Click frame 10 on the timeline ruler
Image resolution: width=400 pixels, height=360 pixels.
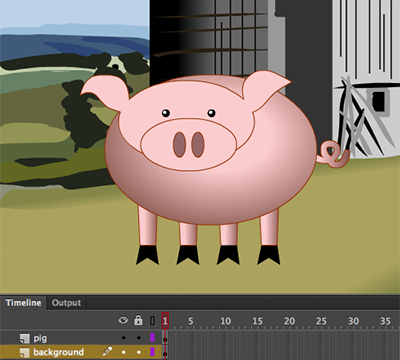(x=226, y=321)
